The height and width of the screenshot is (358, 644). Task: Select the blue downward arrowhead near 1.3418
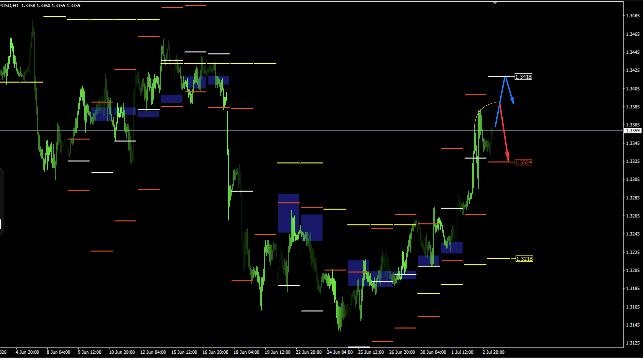(x=512, y=101)
